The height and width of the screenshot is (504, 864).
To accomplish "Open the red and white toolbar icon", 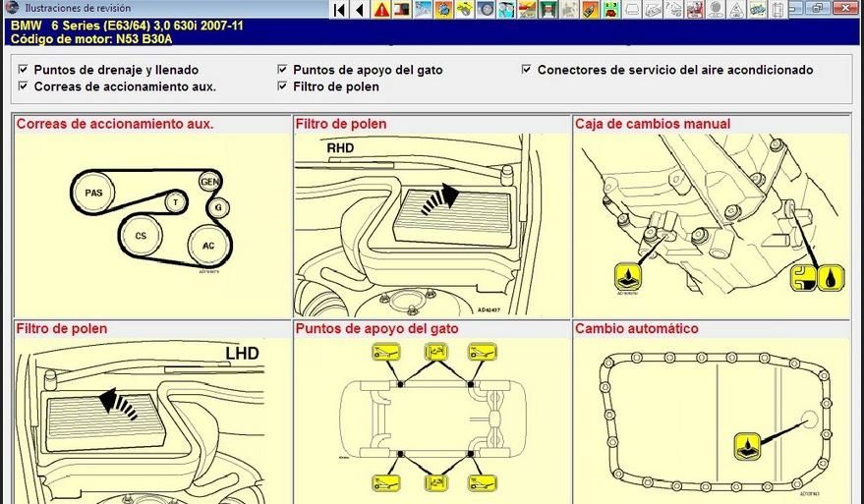I will 695,10.
